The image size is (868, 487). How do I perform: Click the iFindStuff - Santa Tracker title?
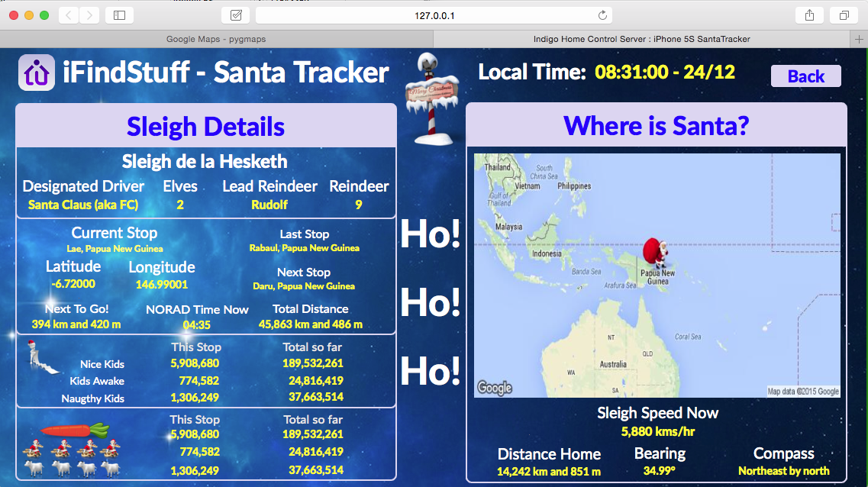[225, 73]
